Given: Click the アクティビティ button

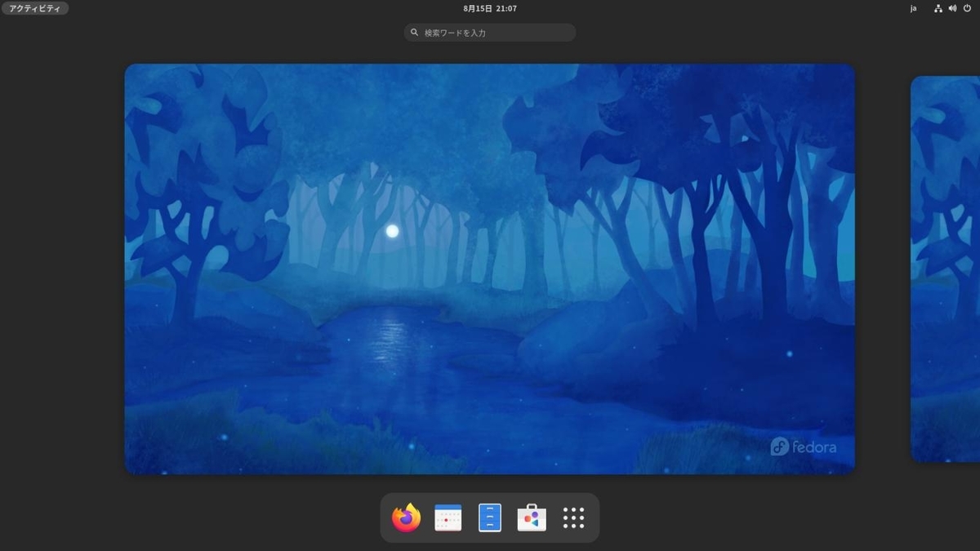Looking at the screenshot, I should [34, 8].
